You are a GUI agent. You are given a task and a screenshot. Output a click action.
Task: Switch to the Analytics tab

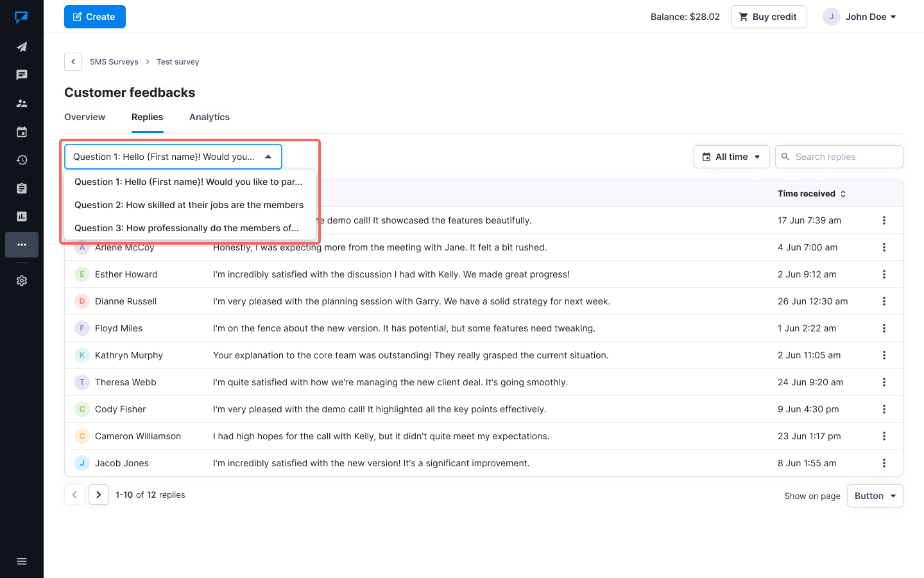click(x=209, y=117)
